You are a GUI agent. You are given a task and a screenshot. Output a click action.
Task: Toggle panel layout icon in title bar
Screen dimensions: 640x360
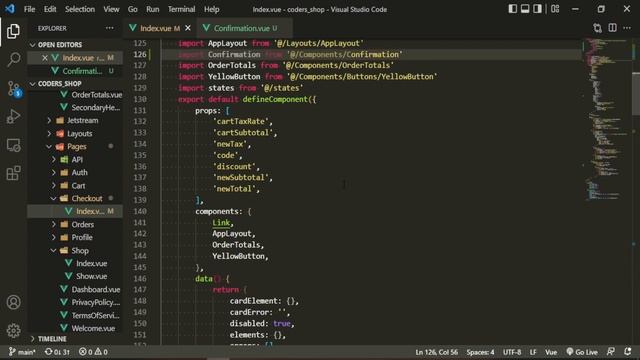(x=525, y=9)
